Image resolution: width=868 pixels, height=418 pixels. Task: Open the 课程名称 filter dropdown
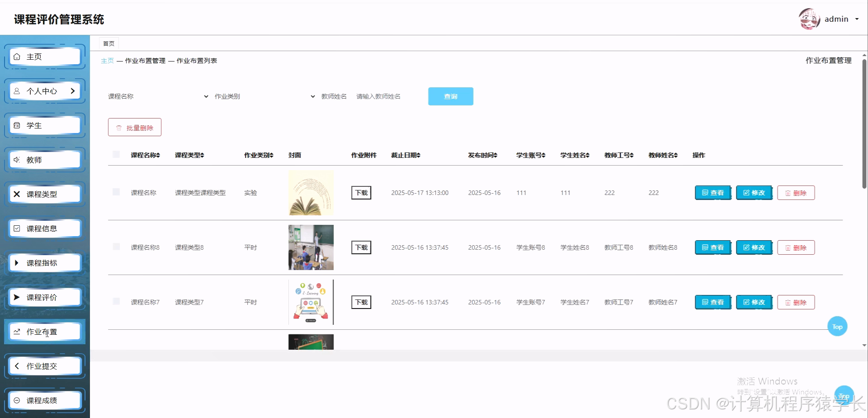pos(158,96)
